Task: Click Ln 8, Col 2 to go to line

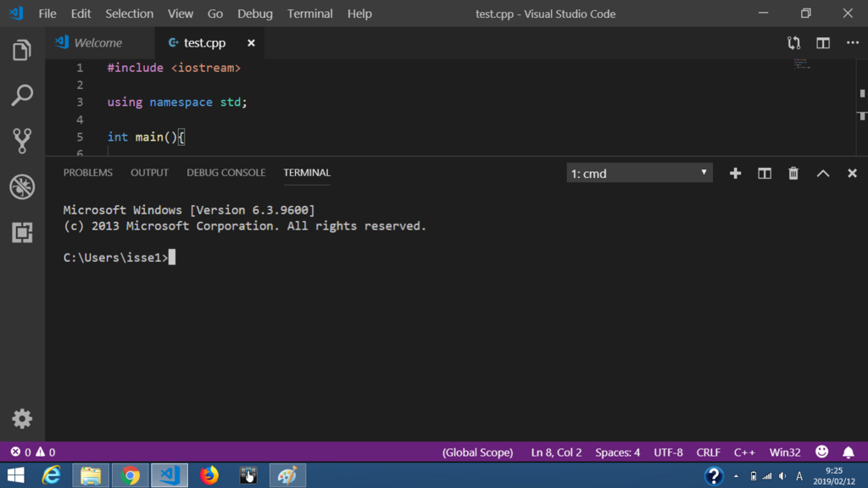Action: [556, 452]
